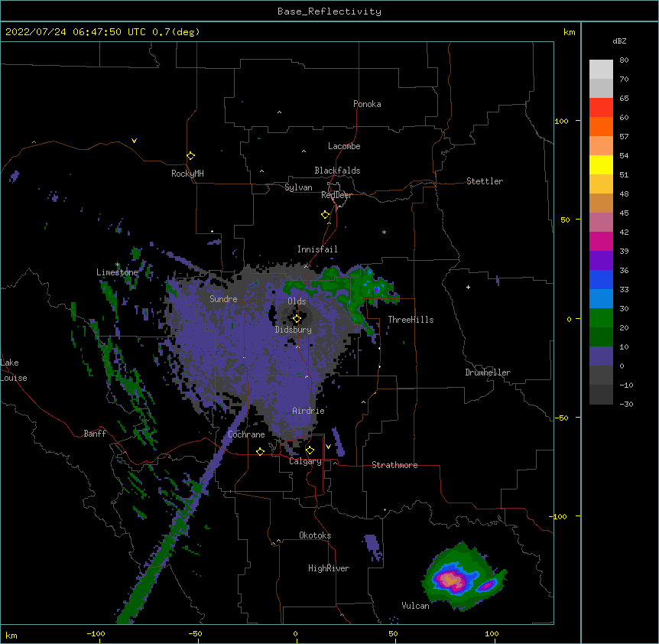Screen dimensions: 659x644
Task: Click the Drumheller city label
Action: pyautogui.click(x=488, y=372)
